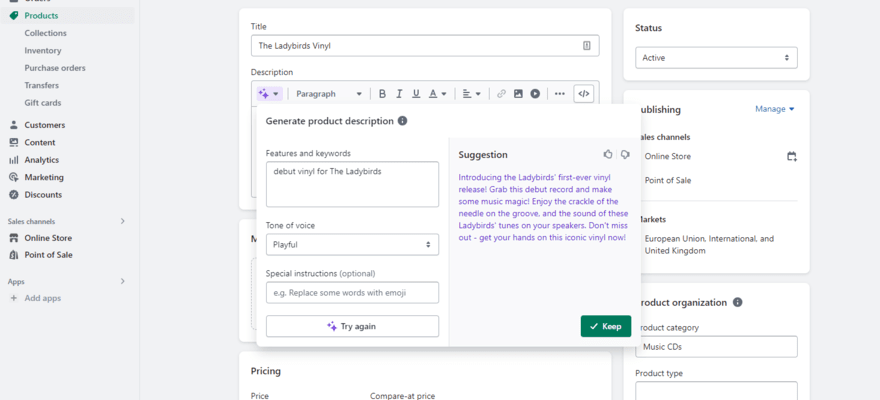Expand the Apps section chevron

click(x=122, y=281)
